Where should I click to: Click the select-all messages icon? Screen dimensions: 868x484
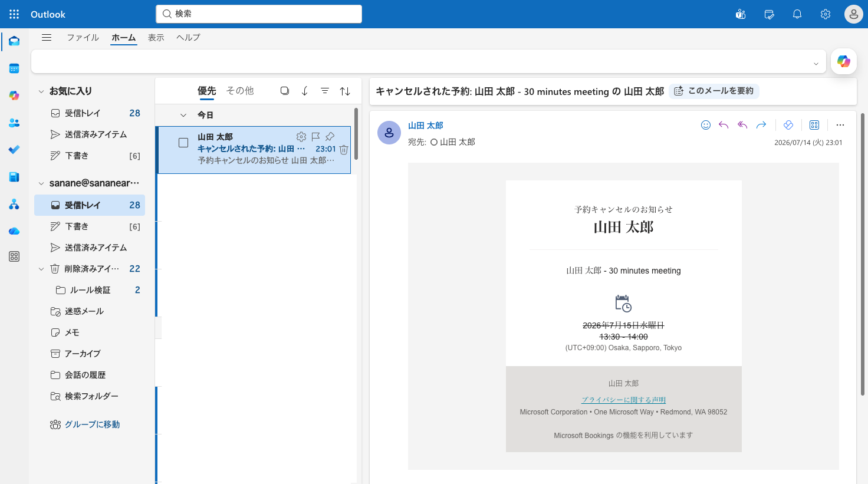click(285, 91)
